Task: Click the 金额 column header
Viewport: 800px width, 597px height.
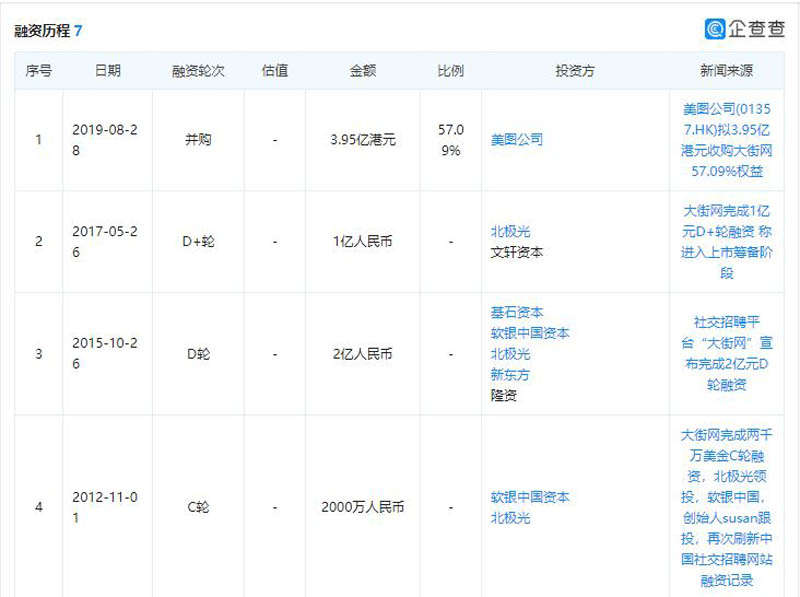Action: pos(362,71)
